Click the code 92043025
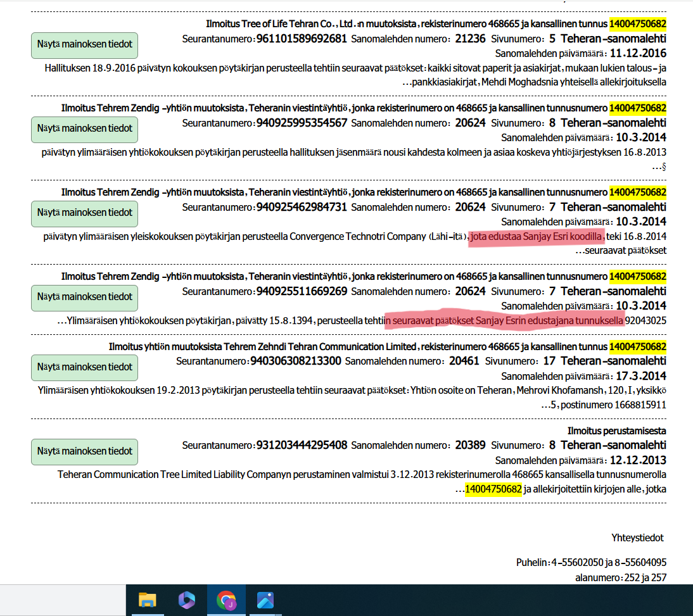This screenshot has height=616, width=693. [645, 320]
